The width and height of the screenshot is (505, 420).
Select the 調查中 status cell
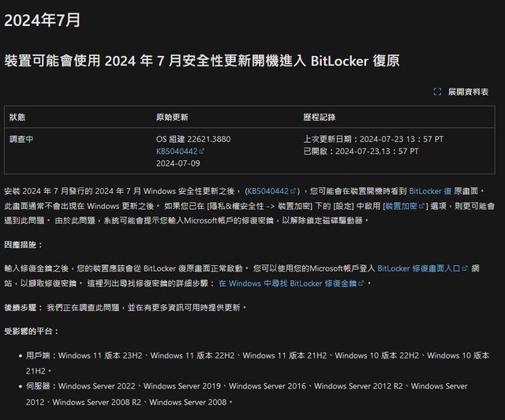(x=21, y=139)
